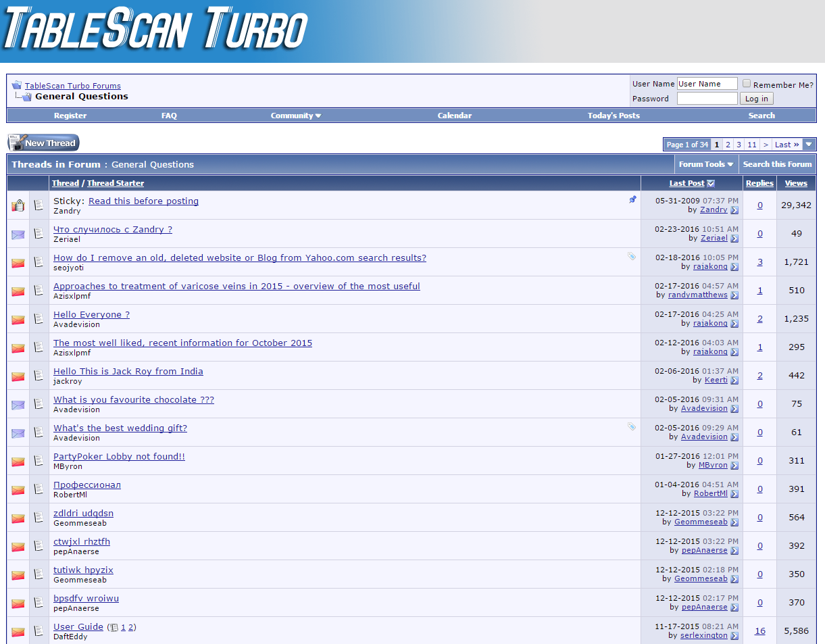
Task: Open rajakong profile on Yahoo.com thread row
Action: pyautogui.click(x=710, y=267)
